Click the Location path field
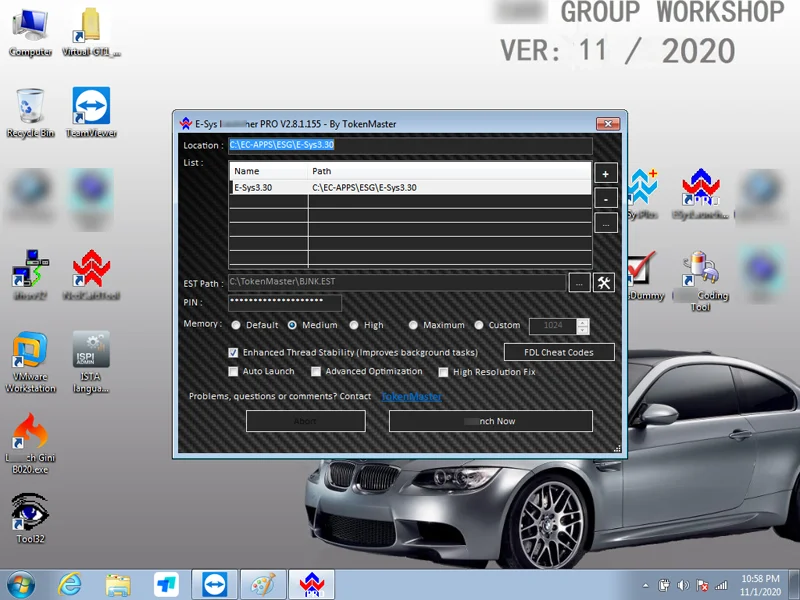 pyautogui.click(x=410, y=145)
